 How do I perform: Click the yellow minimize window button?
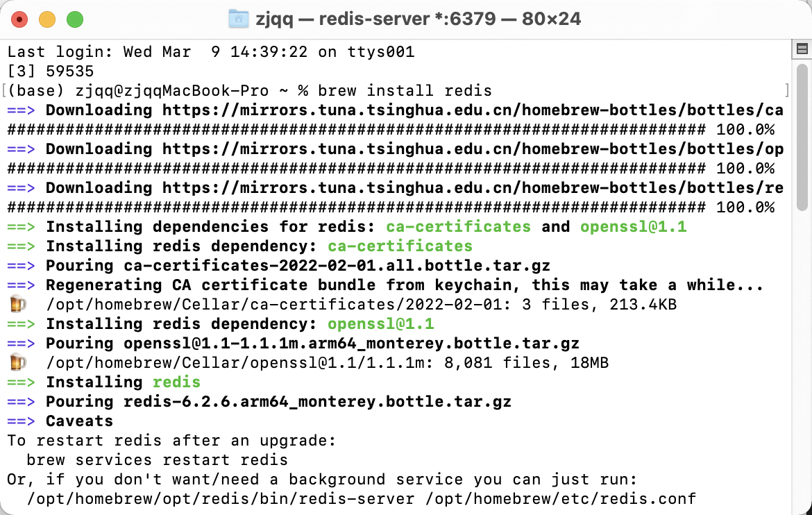pyautogui.click(x=47, y=20)
